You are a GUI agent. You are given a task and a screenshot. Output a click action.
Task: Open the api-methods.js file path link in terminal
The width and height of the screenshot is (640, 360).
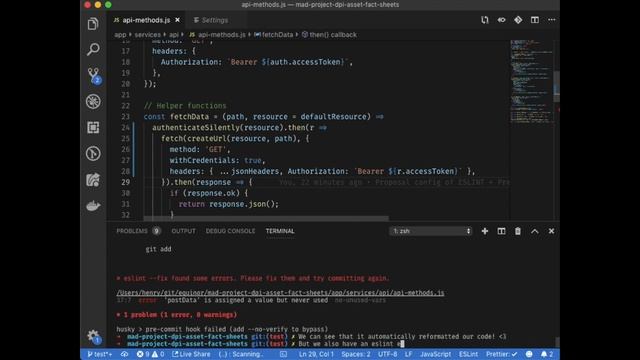click(280, 293)
